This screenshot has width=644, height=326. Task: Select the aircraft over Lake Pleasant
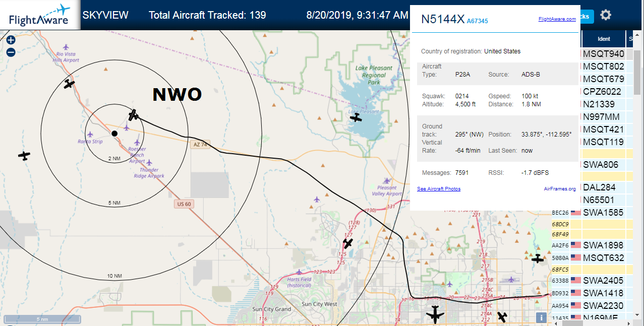[356, 117]
